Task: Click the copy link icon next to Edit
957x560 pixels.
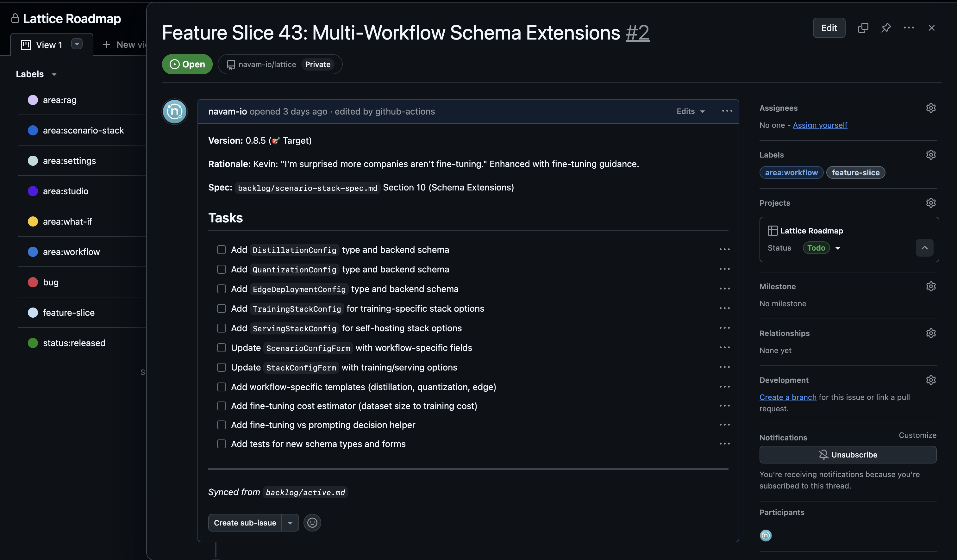Action: pyautogui.click(x=863, y=28)
